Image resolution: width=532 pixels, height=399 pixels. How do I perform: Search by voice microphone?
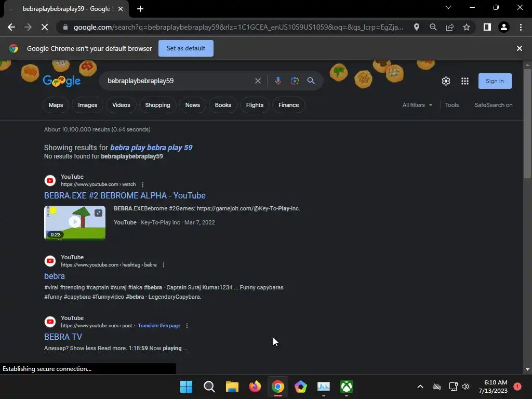pos(278,81)
